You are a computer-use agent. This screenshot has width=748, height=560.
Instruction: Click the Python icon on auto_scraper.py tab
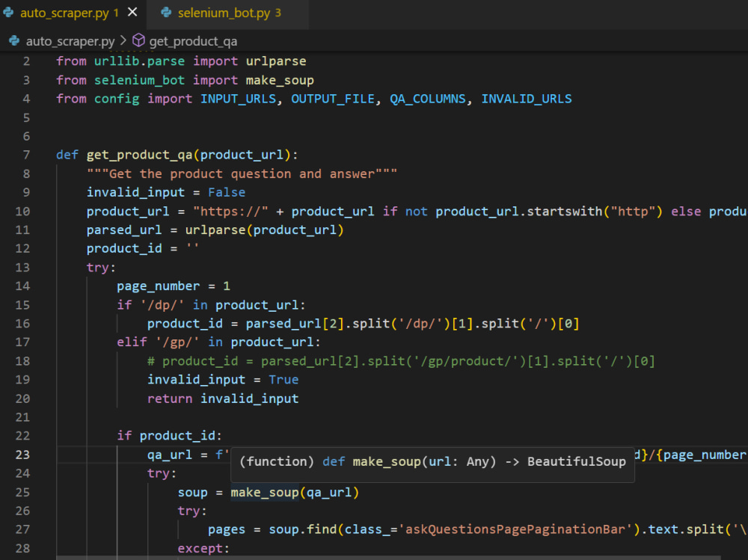[x=8, y=13]
